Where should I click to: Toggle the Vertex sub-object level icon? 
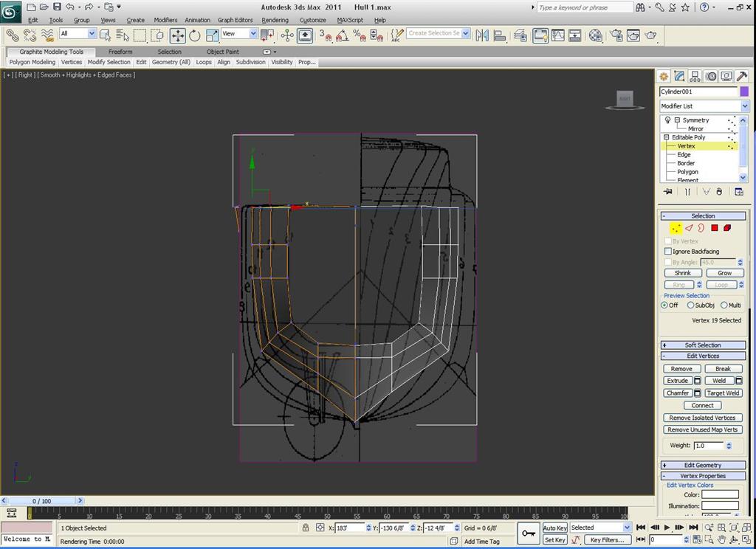(676, 228)
